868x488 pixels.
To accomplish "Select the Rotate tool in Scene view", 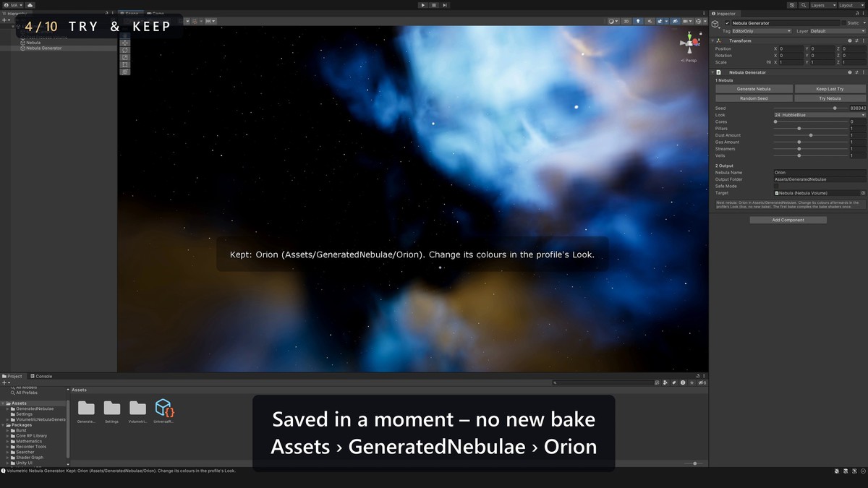I will [125, 50].
